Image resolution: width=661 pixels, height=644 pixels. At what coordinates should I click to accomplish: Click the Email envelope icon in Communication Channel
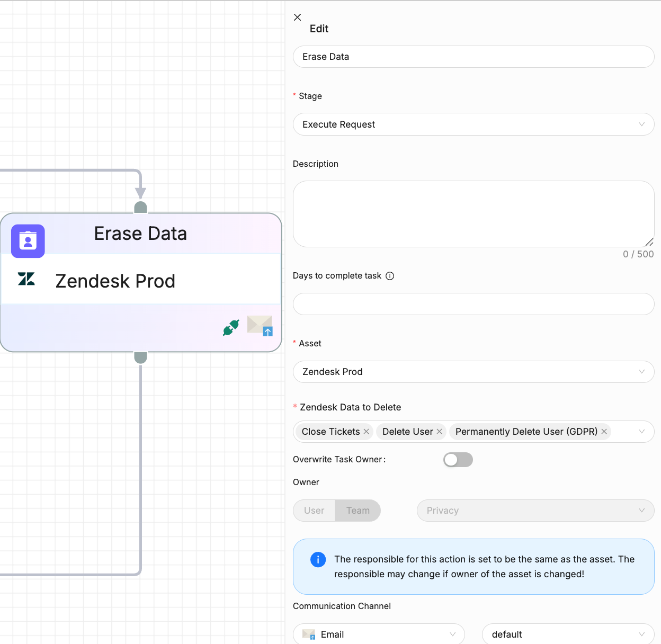click(309, 634)
